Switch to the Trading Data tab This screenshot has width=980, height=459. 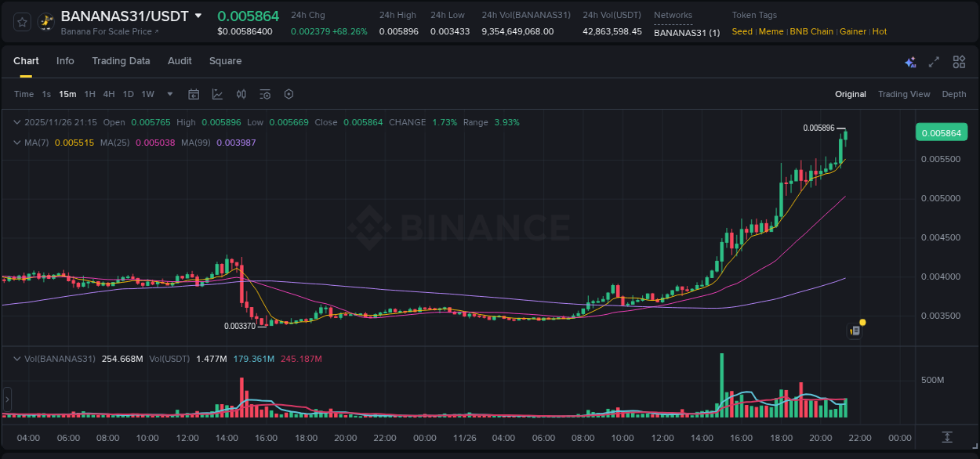click(x=121, y=61)
